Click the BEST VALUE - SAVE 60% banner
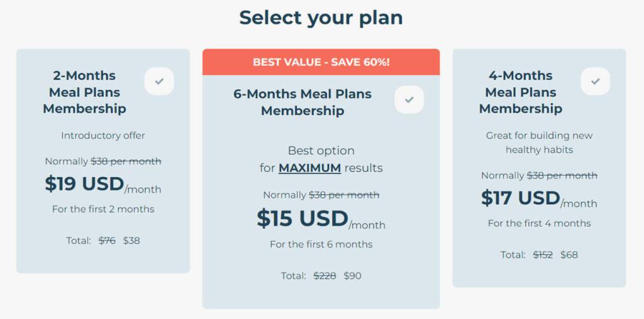This screenshot has height=319, width=644. (321, 62)
